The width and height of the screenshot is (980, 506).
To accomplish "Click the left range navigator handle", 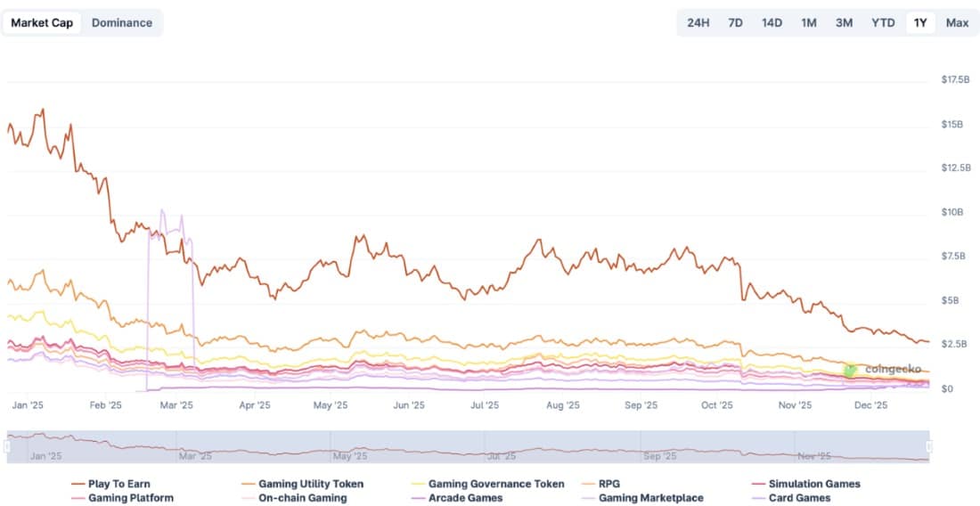I will point(7,446).
